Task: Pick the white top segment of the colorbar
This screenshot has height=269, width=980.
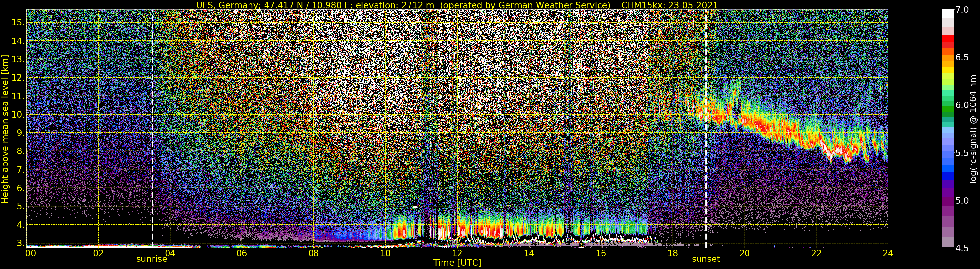Action: pyautogui.click(x=947, y=14)
